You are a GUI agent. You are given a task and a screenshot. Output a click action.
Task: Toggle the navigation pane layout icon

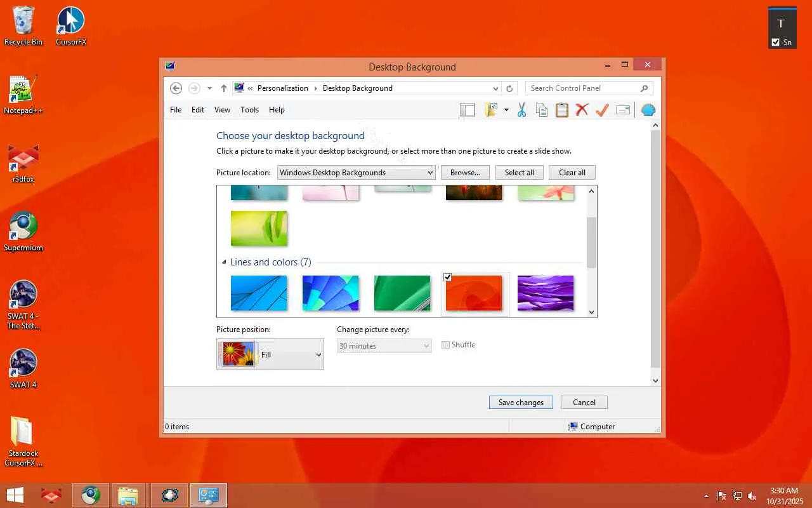point(468,110)
